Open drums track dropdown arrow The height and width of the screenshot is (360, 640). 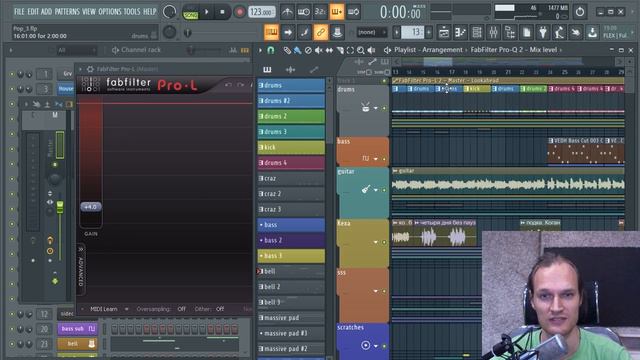tap(376, 108)
